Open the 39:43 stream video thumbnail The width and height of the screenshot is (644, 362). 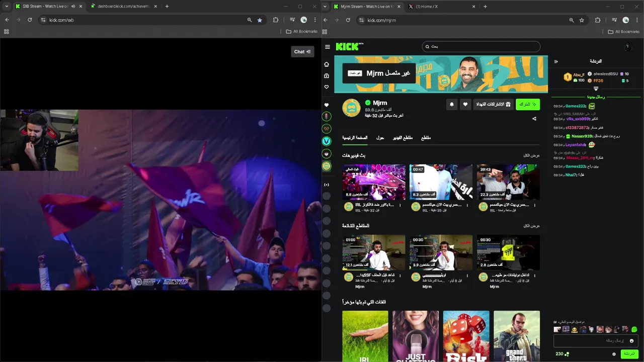coord(508,182)
